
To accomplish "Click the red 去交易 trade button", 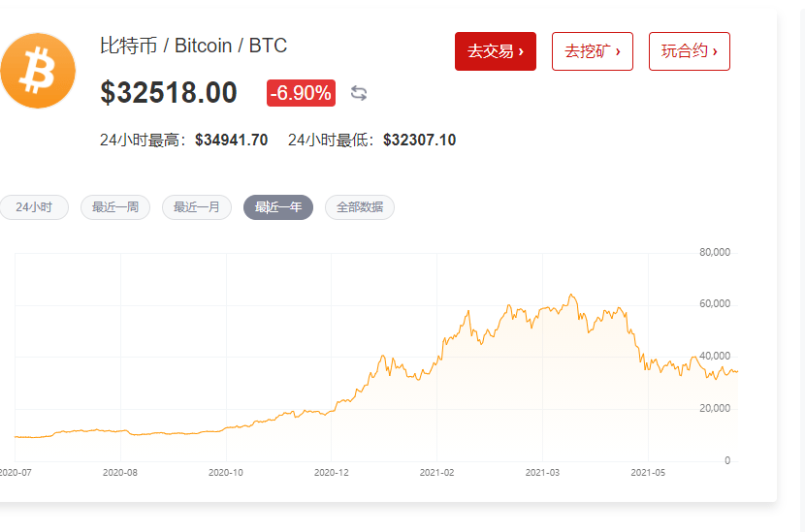I will (x=496, y=51).
